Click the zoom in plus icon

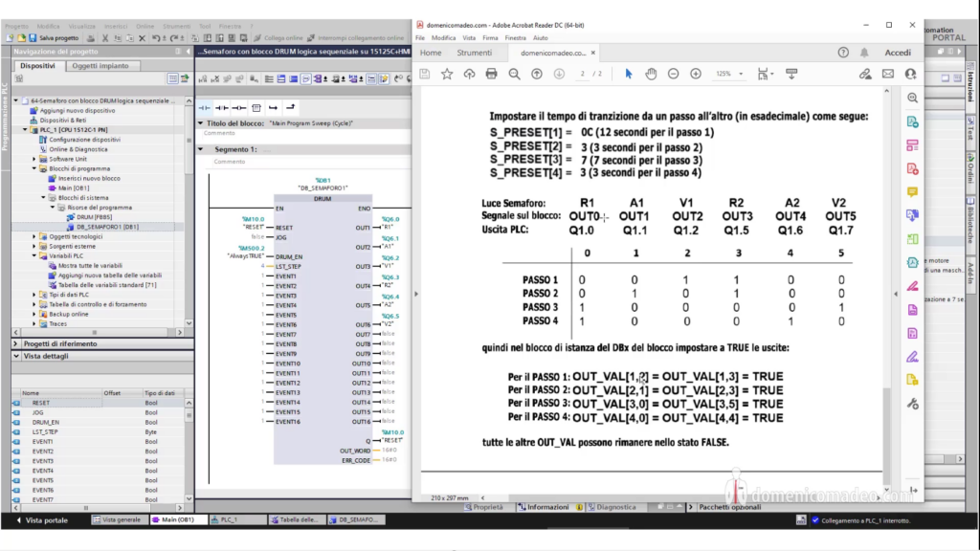(x=696, y=74)
